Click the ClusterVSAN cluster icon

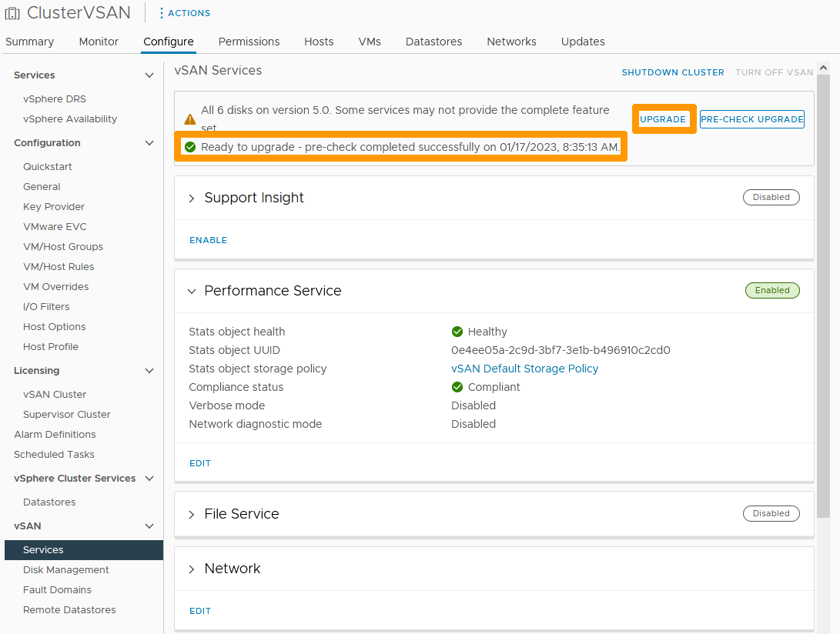click(11, 12)
